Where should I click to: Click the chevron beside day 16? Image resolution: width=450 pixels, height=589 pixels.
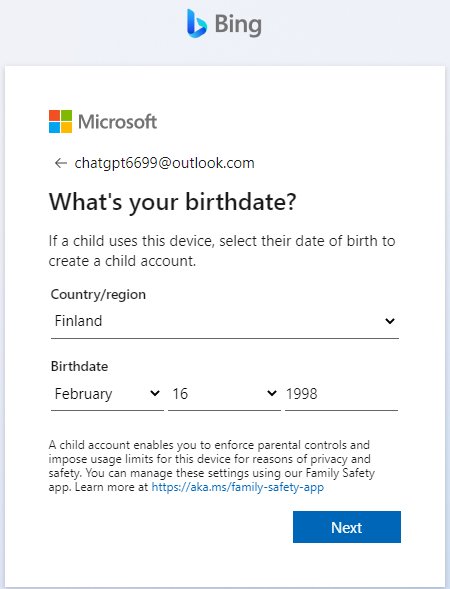(272, 393)
